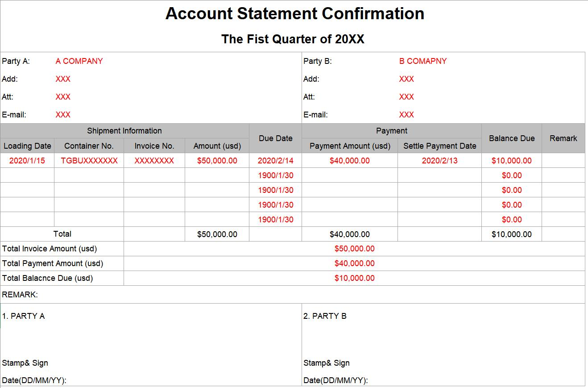
Task: Select the Payment Amount (usd) header
Action: coord(350,146)
